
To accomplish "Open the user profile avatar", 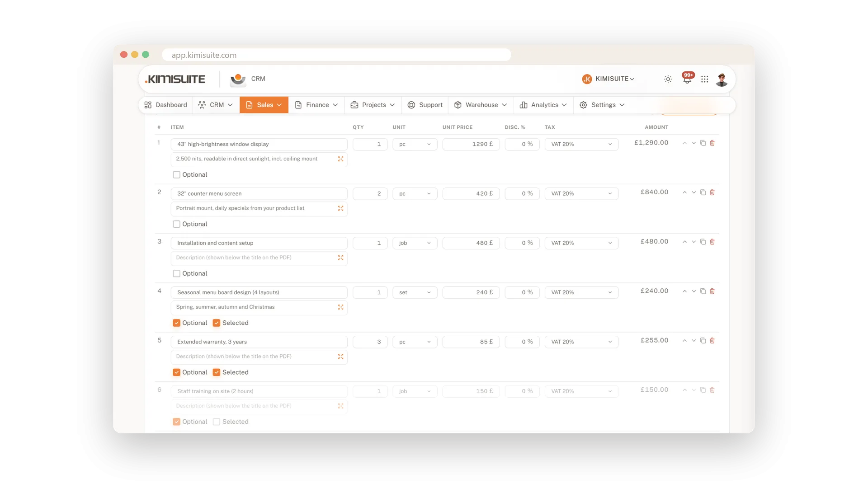I will coord(722,79).
